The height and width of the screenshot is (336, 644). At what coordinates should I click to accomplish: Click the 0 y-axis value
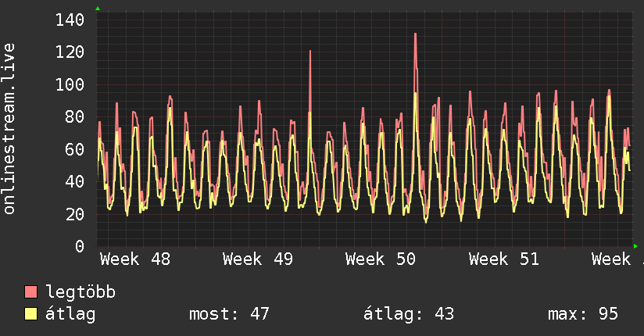coord(80,246)
